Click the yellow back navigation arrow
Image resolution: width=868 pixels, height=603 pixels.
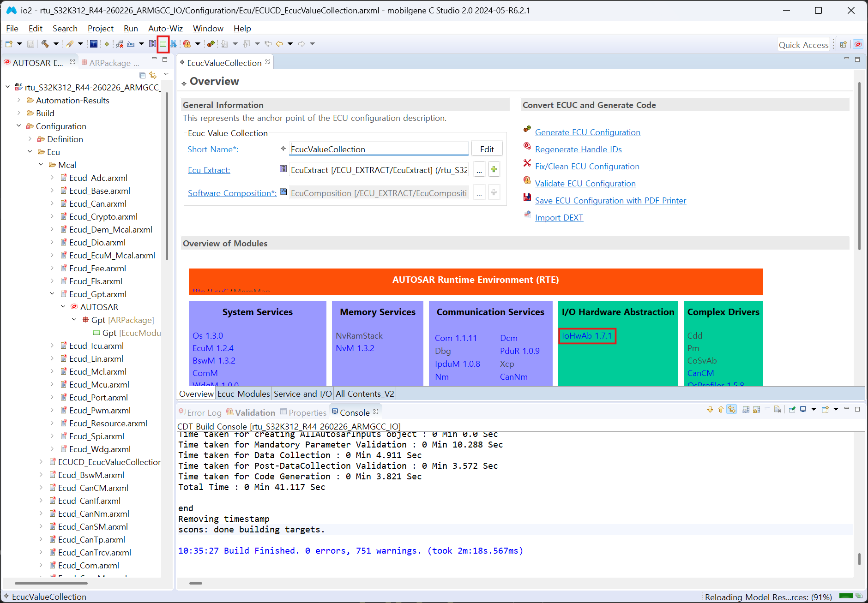(x=279, y=44)
